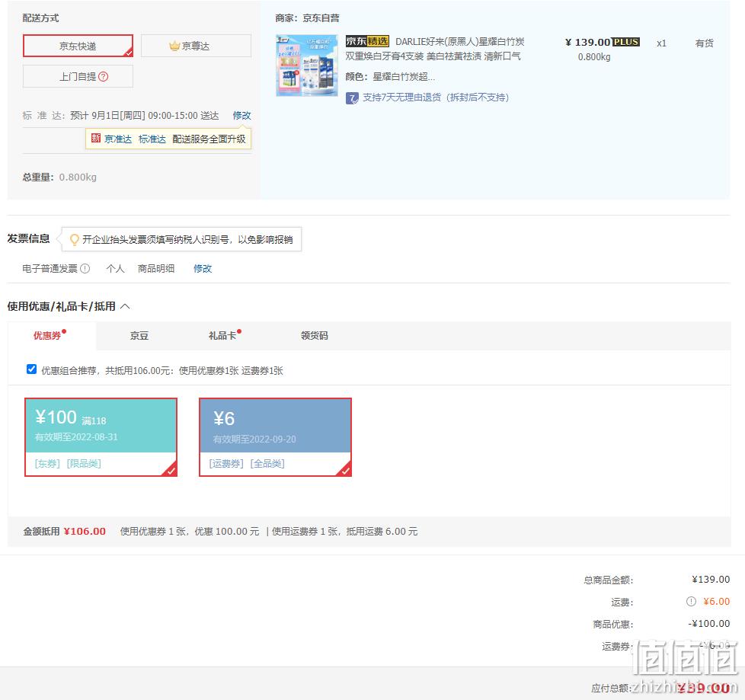Click the lightbulb tip icon in invoice notice
745x700 pixels.
click(x=74, y=239)
